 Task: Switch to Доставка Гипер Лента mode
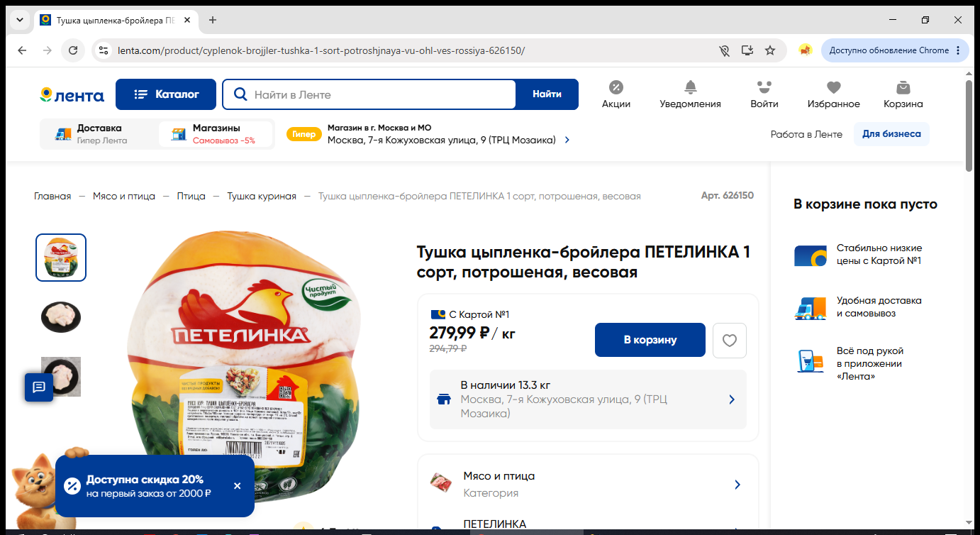point(98,133)
